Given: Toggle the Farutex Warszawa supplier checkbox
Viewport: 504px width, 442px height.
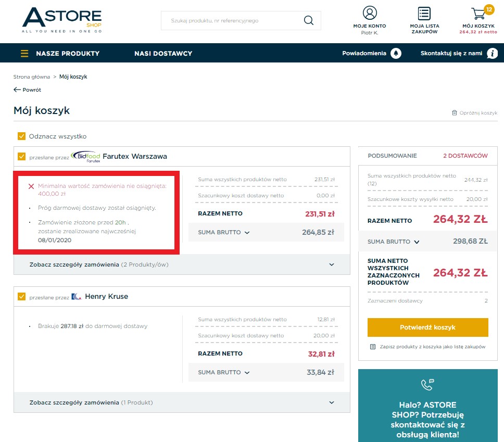Looking at the screenshot, I should pyautogui.click(x=21, y=157).
